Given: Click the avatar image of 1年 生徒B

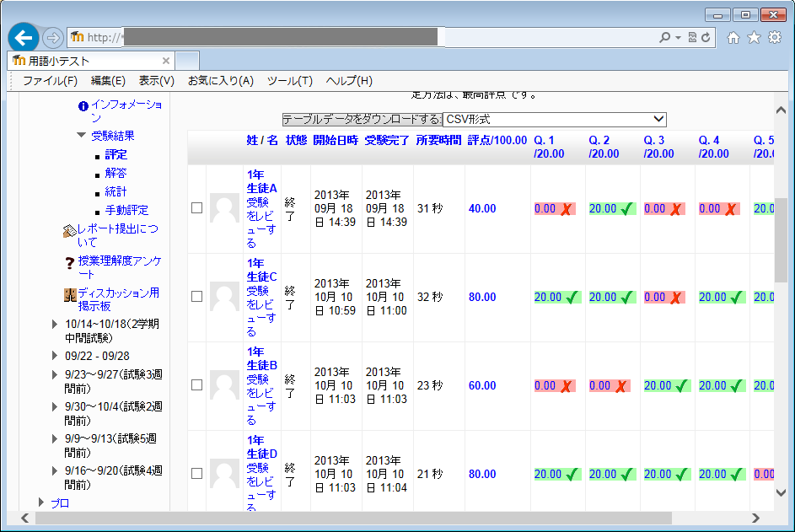Looking at the screenshot, I should (x=224, y=385).
